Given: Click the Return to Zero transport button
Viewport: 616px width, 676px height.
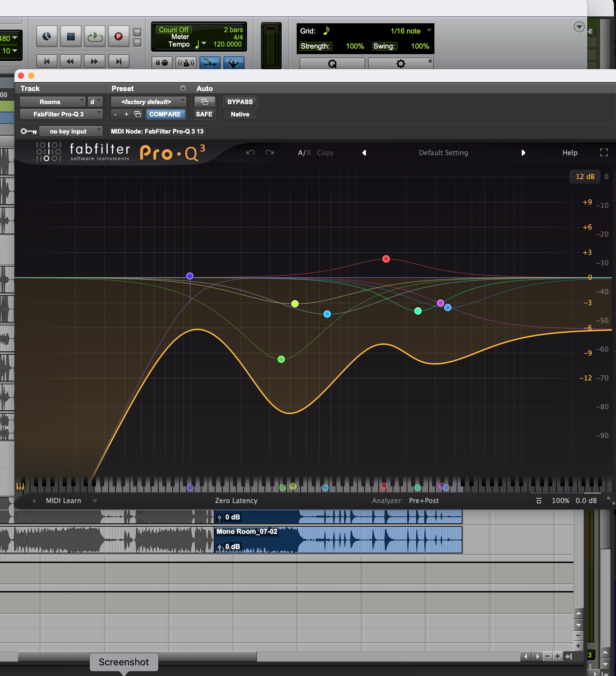Looking at the screenshot, I should [47, 61].
